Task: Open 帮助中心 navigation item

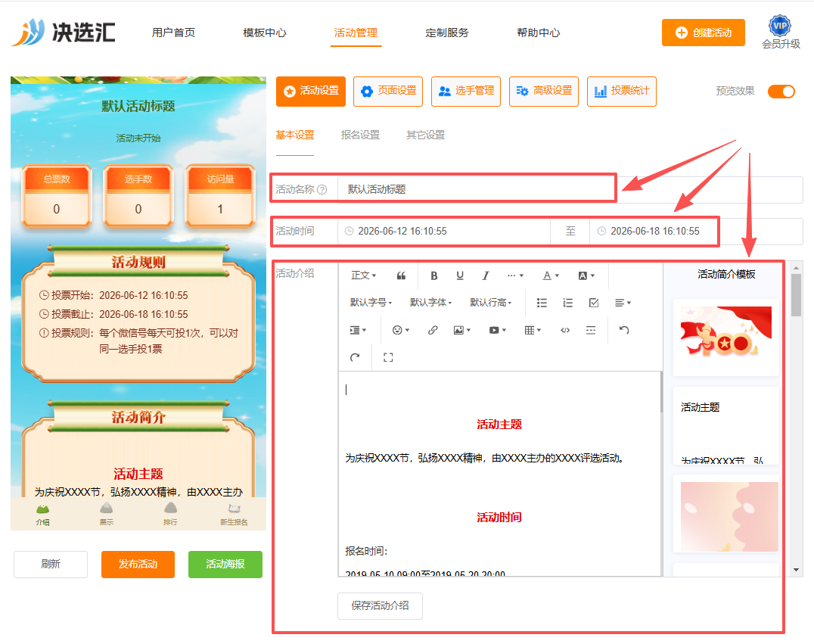Action: tap(539, 33)
